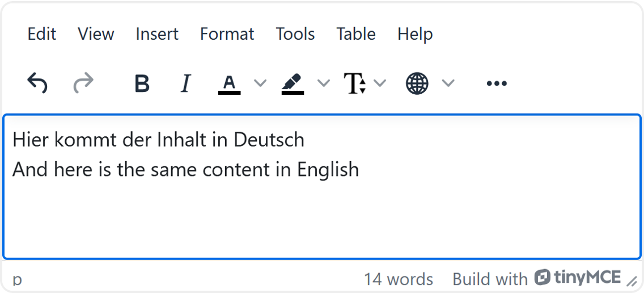Follow the Build with tinyMCE link
The image size is (644, 293).
[x=537, y=278]
